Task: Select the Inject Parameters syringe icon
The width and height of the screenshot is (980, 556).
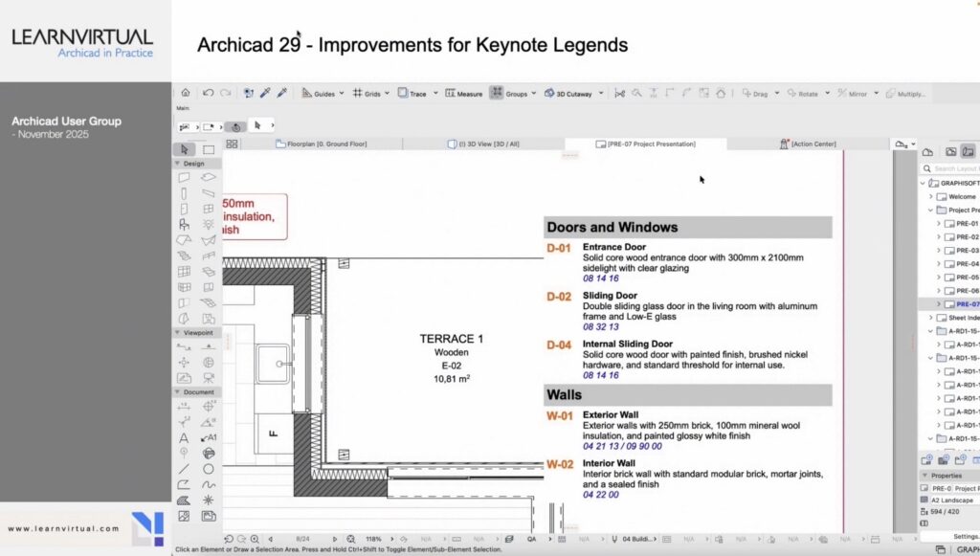Action: (282, 93)
